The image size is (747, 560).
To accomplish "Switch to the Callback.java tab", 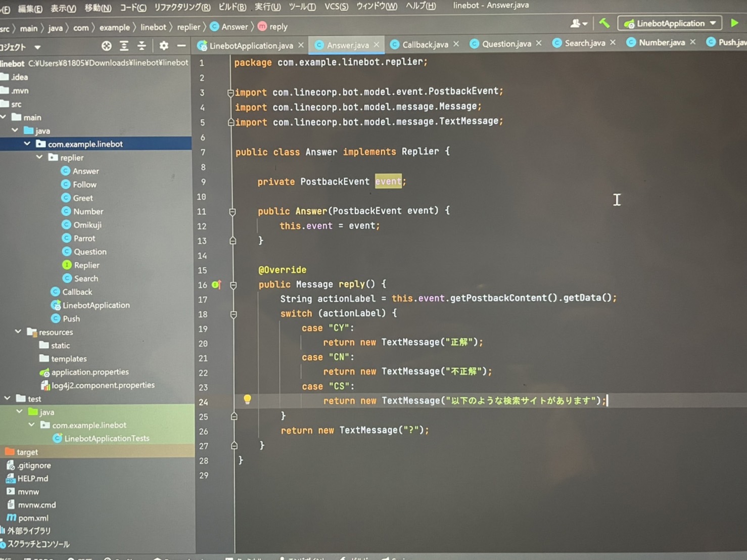I will pyautogui.click(x=425, y=44).
